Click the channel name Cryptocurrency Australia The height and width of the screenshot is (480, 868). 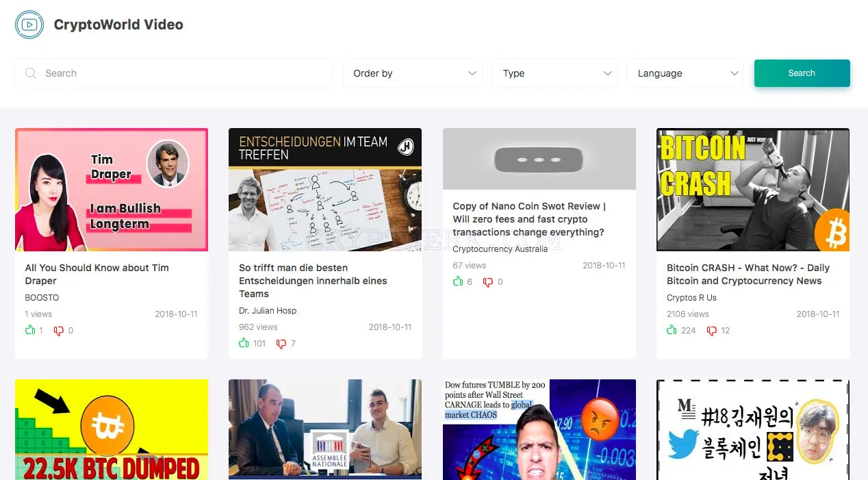pos(500,249)
